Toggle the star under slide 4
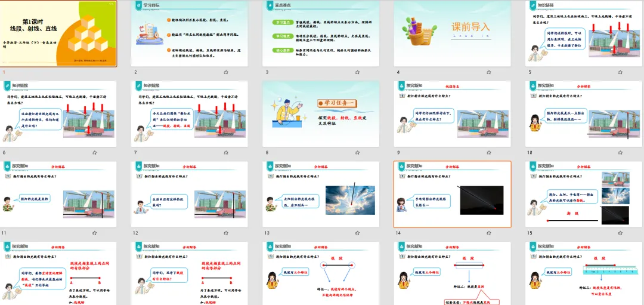This screenshot has height=305, width=644. point(489,72)
